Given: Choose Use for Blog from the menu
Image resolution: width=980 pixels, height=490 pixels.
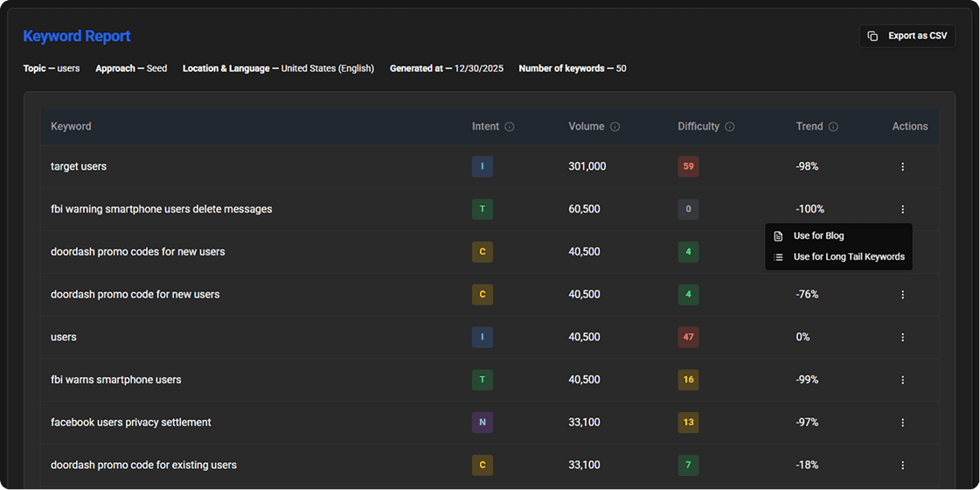Looking at the screenshot, I should coord(838,236).
